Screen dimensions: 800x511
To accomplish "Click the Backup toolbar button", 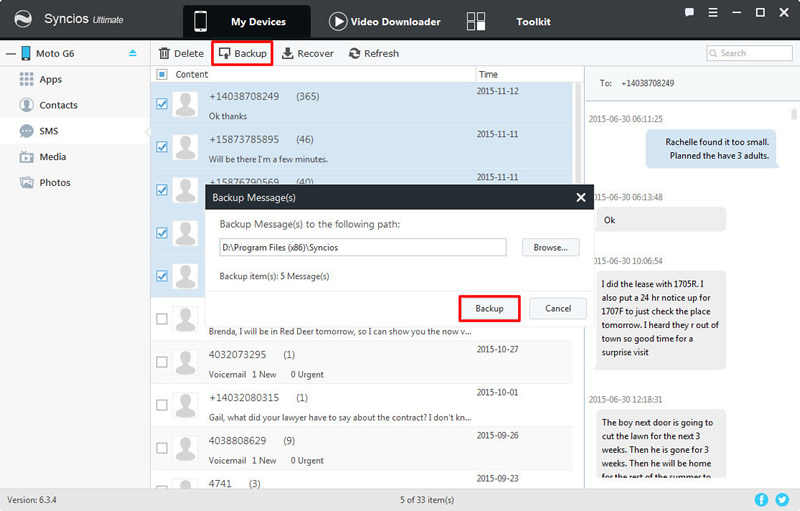I will pyautogui.click(x=242, y=53).
